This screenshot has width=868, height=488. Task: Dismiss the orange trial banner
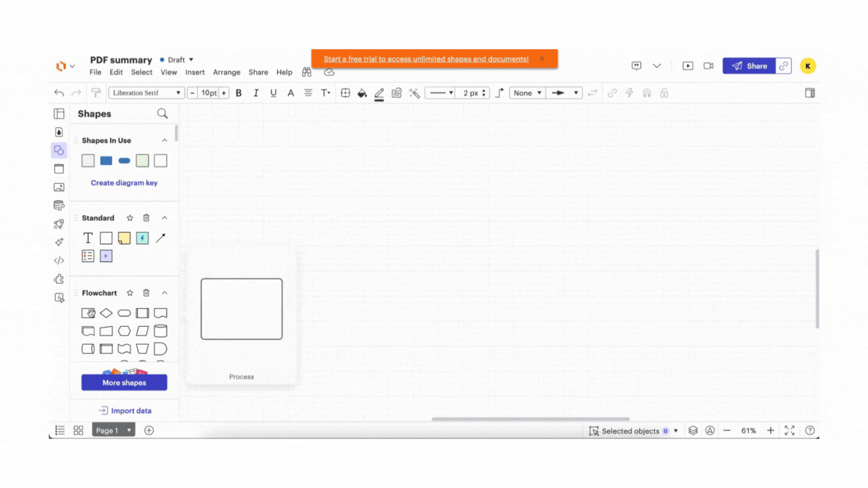[x=542, y=59]
